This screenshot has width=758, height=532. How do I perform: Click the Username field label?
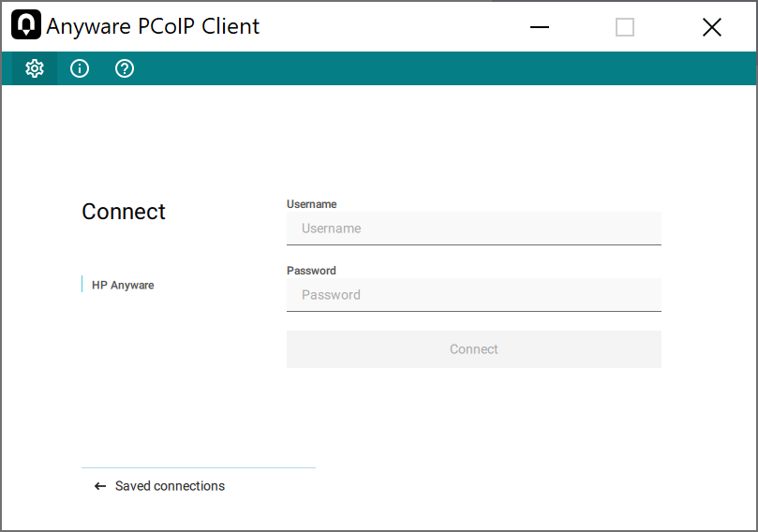click(x=312, y=204)
